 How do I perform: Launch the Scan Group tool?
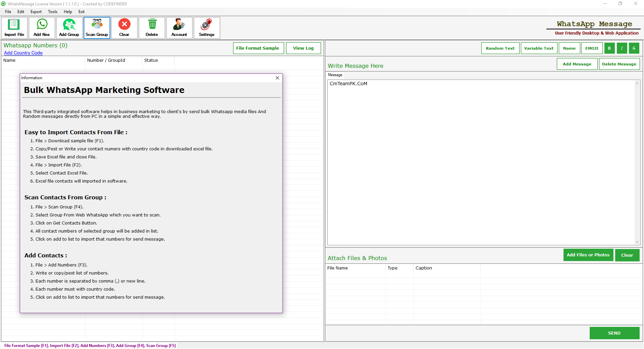point(97,28)
